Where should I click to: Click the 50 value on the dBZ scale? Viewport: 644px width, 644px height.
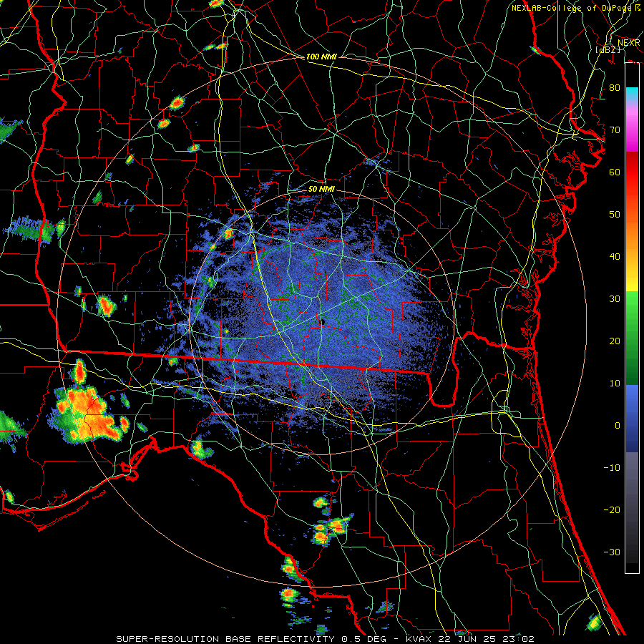pos(615,215)
